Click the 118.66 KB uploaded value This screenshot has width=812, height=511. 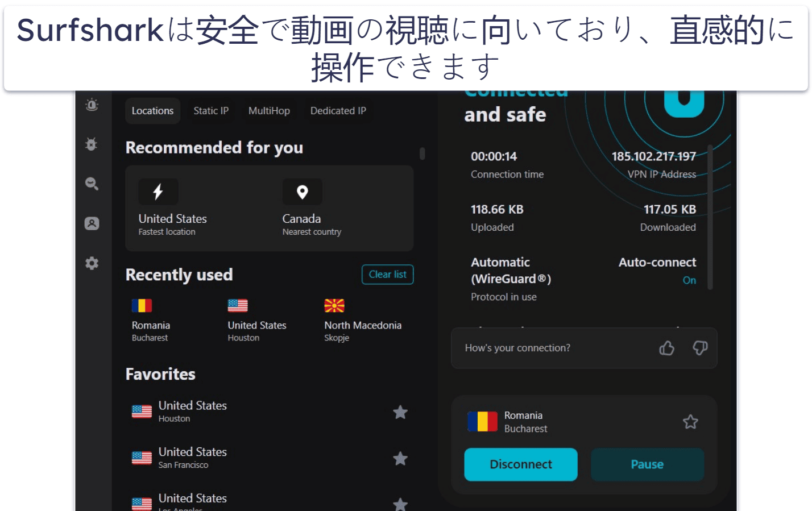click(x=497, y=209)
